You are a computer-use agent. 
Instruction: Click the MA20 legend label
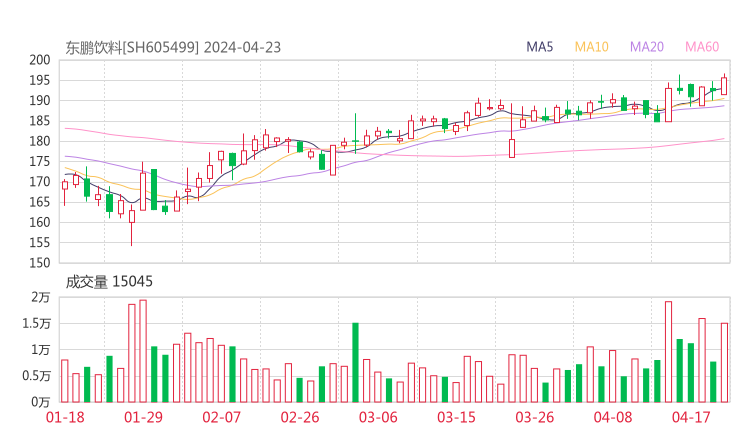click(647, 47)
